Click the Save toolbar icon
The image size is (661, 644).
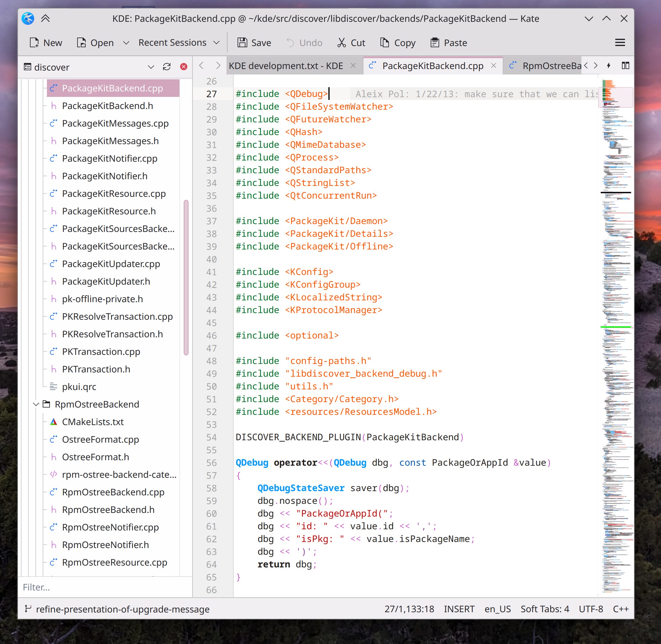pos(242,43)
